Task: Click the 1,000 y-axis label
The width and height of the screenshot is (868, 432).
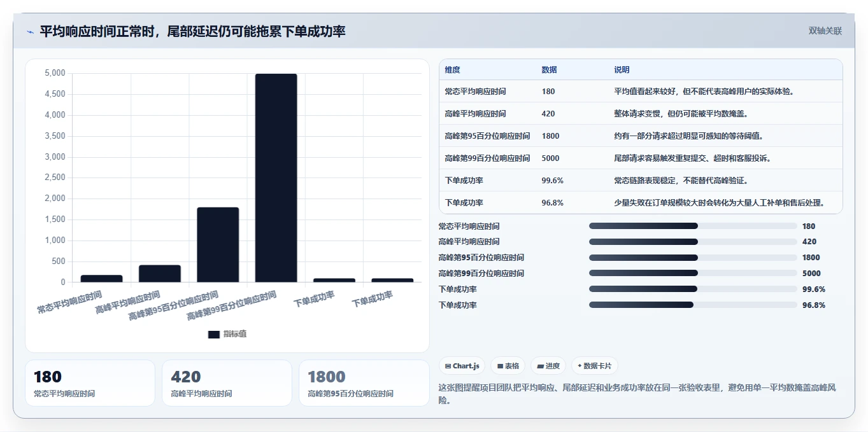Action: [x=55, y=240]
